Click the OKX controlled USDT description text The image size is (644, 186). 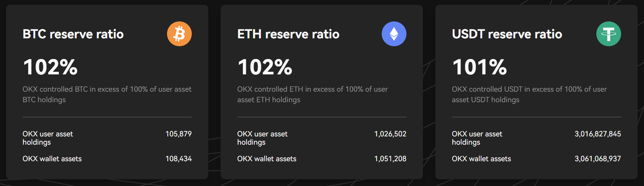pyautogui.click(x=529, y=94)
